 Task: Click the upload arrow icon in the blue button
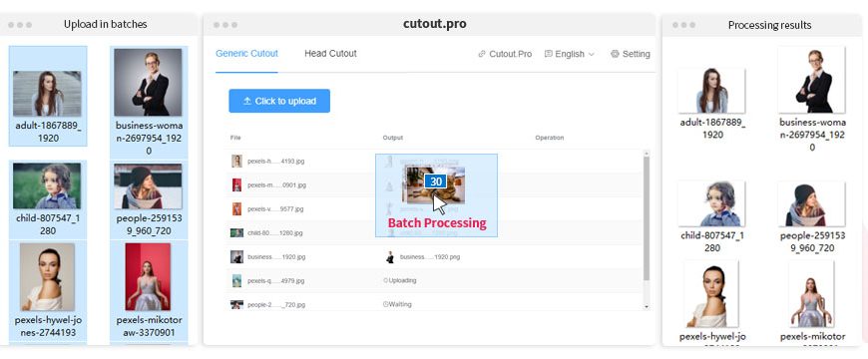(x=247, y=102)
